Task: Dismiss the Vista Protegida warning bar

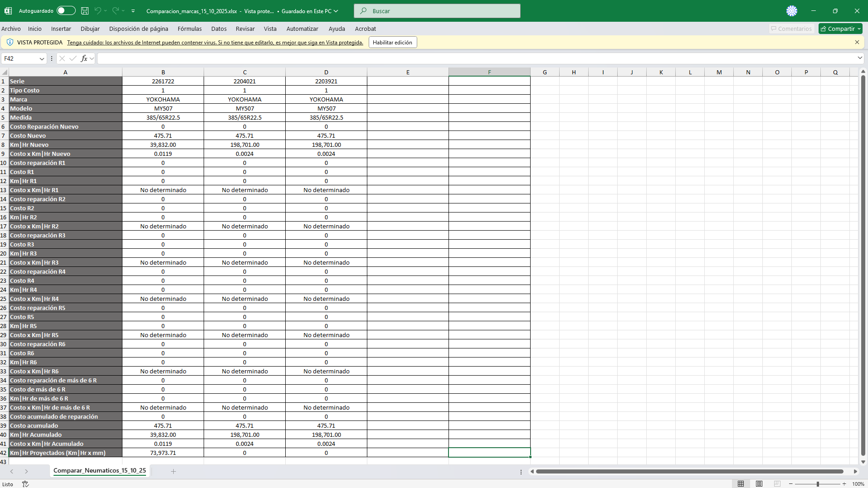Action: pyautogui.click(x=857, y=42)
